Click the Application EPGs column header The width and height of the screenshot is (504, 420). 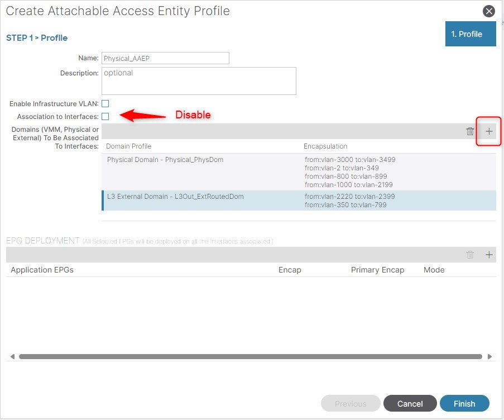(x=42, y=270)
